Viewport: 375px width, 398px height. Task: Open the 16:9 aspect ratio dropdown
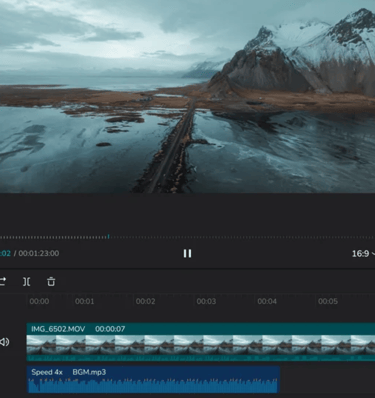click(363, 254)
